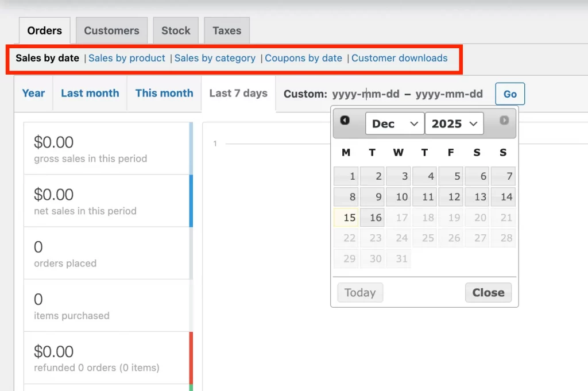Select the Last month reporting period
The image size is (588, 391).
point(90,93)
